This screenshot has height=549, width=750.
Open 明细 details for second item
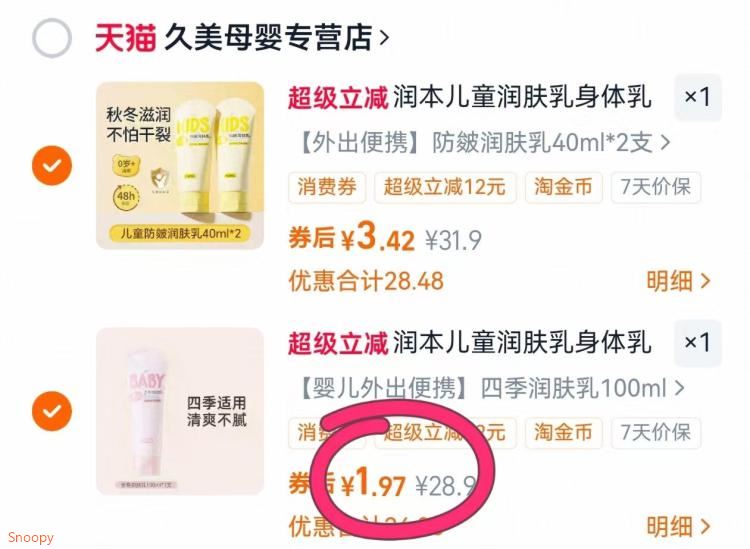[678, 527]
